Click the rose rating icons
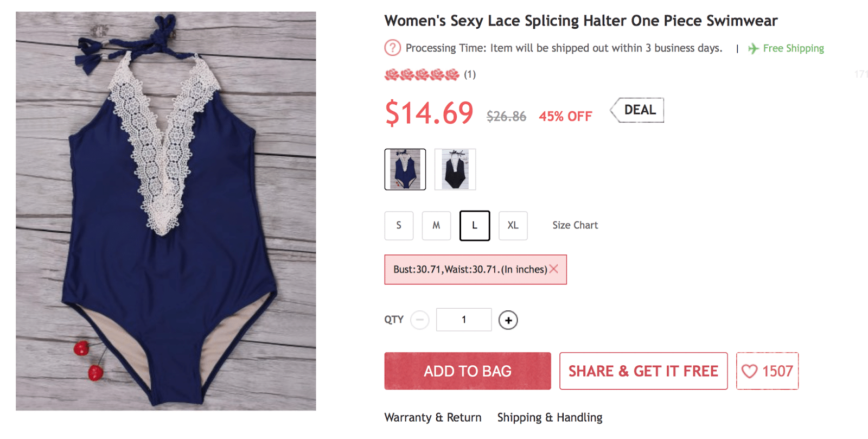This screenshot has height=439, width=868. (422, 75)
